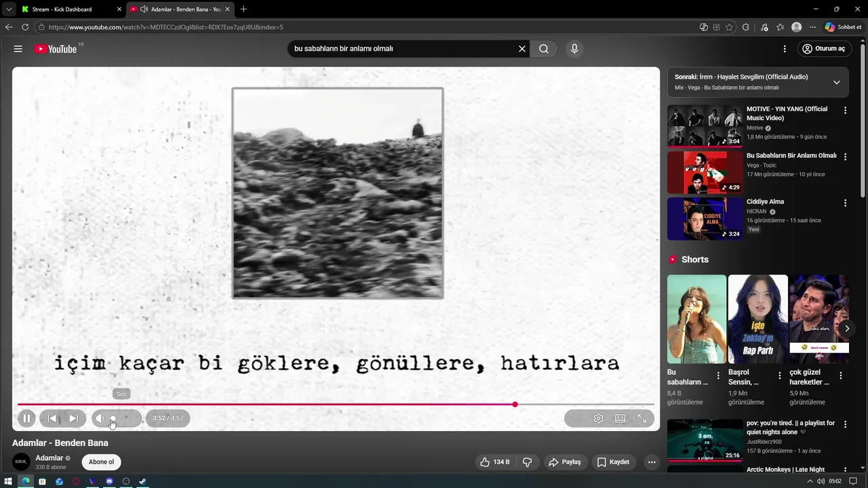The width and height of the screenshot is (868, 488).
Task: Skip to the previous video in playlist
Action: tap(52, 418)
